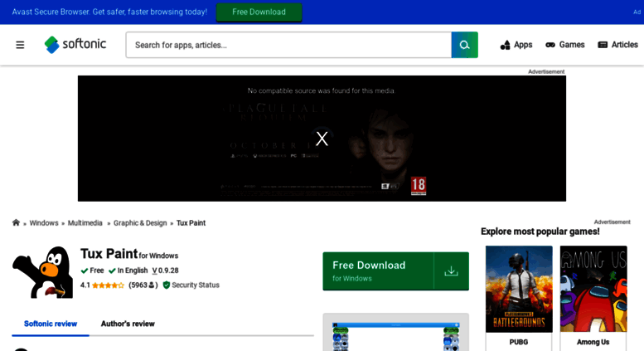Click the Avast Secure Browser ad text
Image resolution: width=644 pixels, height=351 pixels.
tap(109, 12)
